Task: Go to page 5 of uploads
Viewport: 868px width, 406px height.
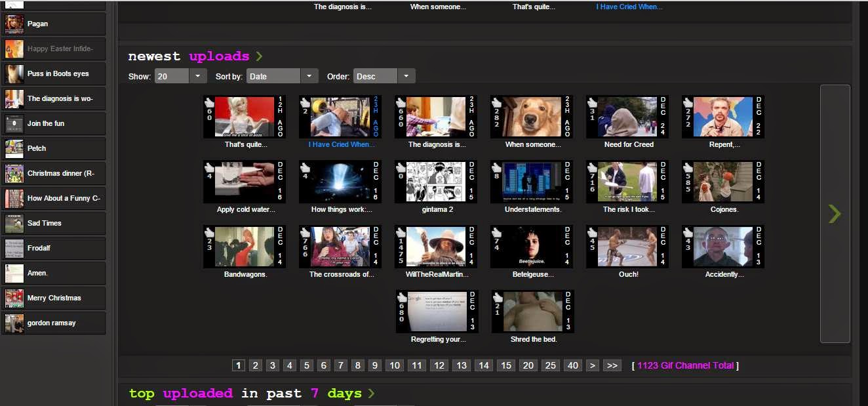Action: tap(307, 365)
